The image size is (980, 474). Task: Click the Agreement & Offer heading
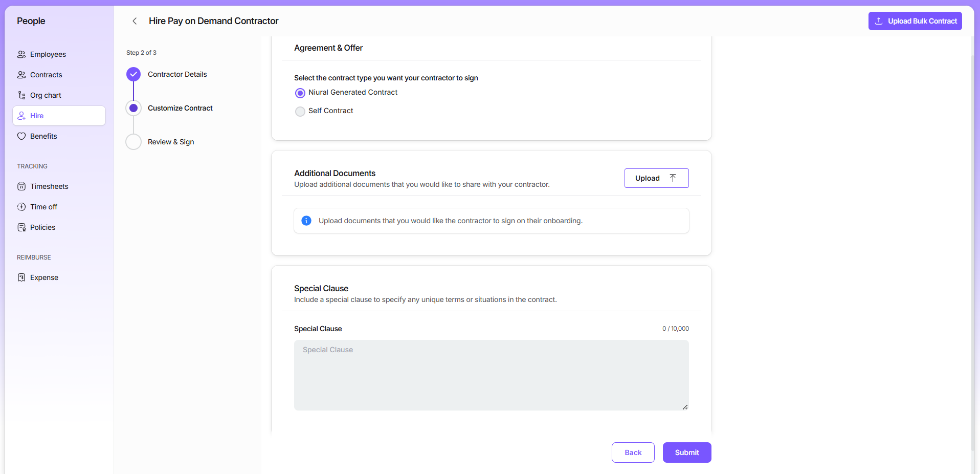[328, 48]
